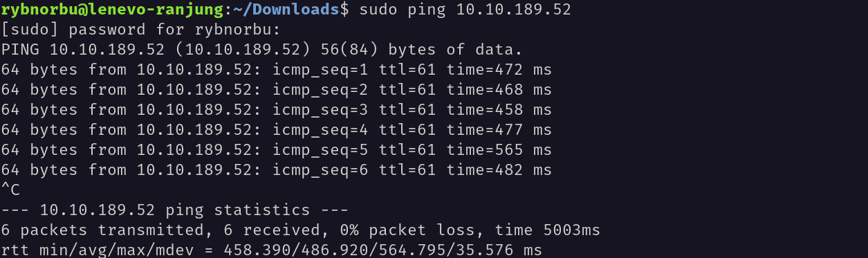
Task: Click the ~/Downloads path in the prompt
Action: (x=283, y=10)
